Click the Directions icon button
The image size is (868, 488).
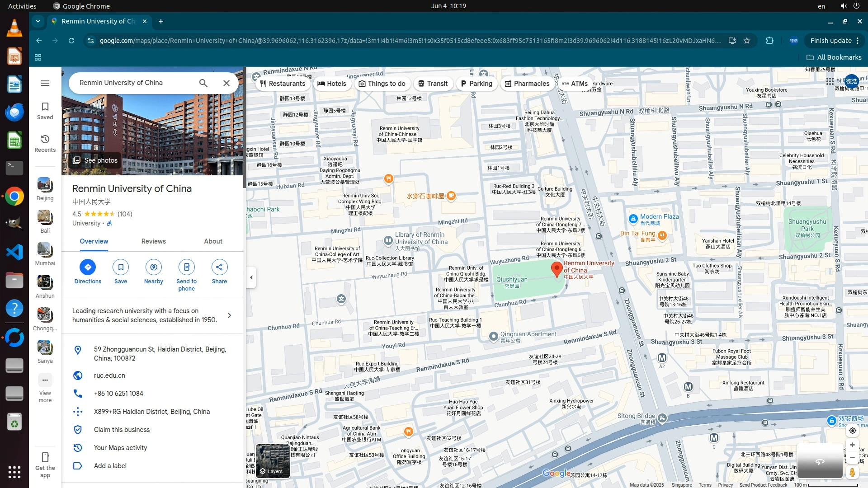[x=88, y=267]
